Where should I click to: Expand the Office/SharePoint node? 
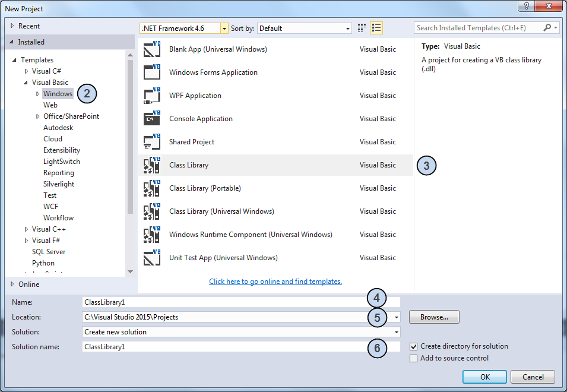37,116
